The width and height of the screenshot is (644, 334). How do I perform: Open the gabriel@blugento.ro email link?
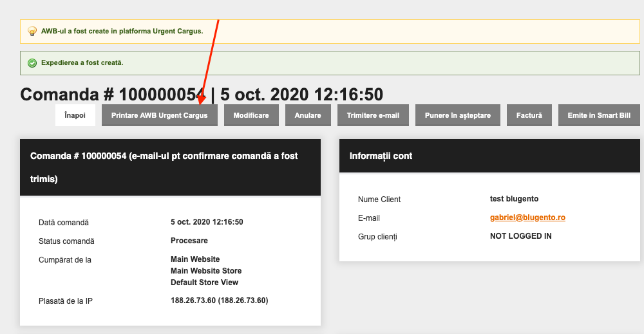(x=528, y=218)
